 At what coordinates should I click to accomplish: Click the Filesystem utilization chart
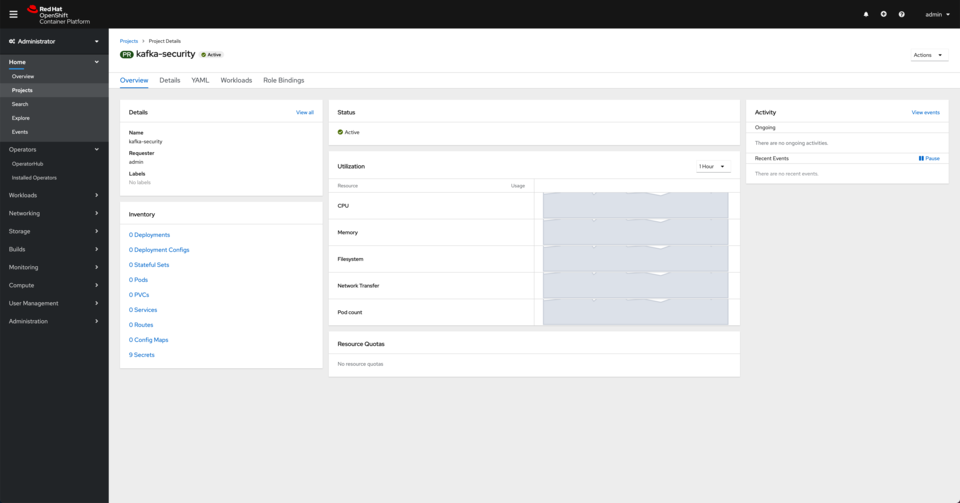[636, 259]
